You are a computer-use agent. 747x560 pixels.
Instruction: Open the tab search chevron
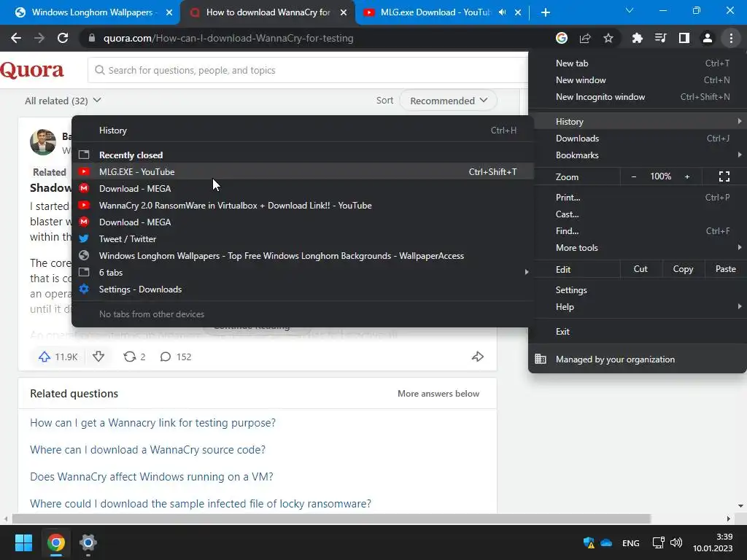coord(630,10)
